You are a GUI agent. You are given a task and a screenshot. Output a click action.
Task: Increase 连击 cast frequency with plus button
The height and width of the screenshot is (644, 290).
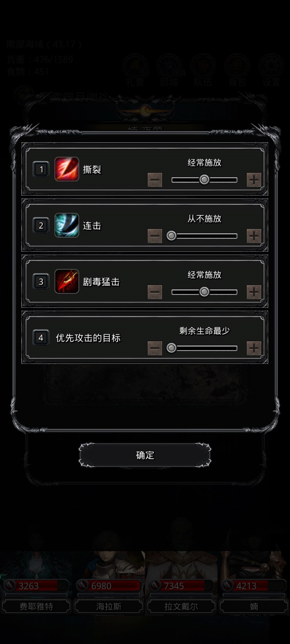click(254, 236)
